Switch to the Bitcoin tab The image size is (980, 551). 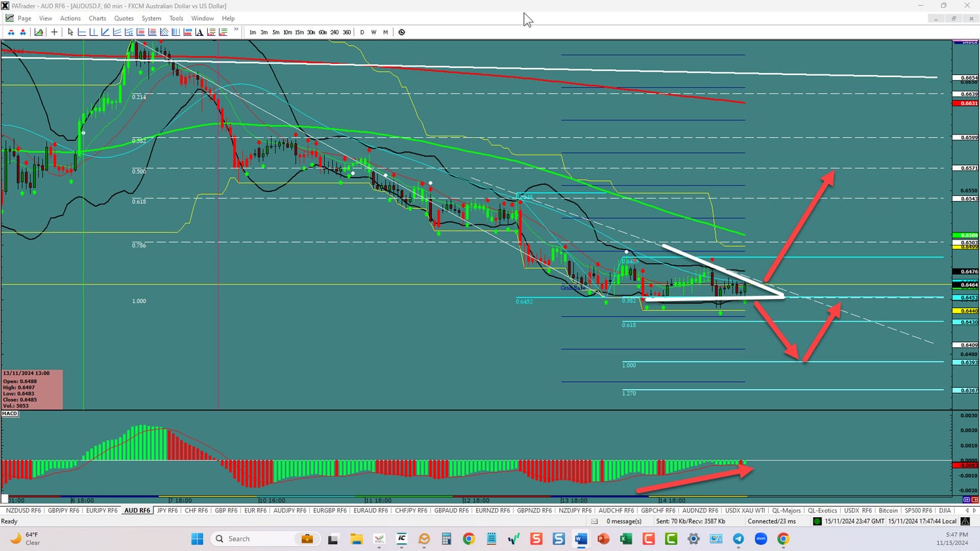tap(889, 511)
